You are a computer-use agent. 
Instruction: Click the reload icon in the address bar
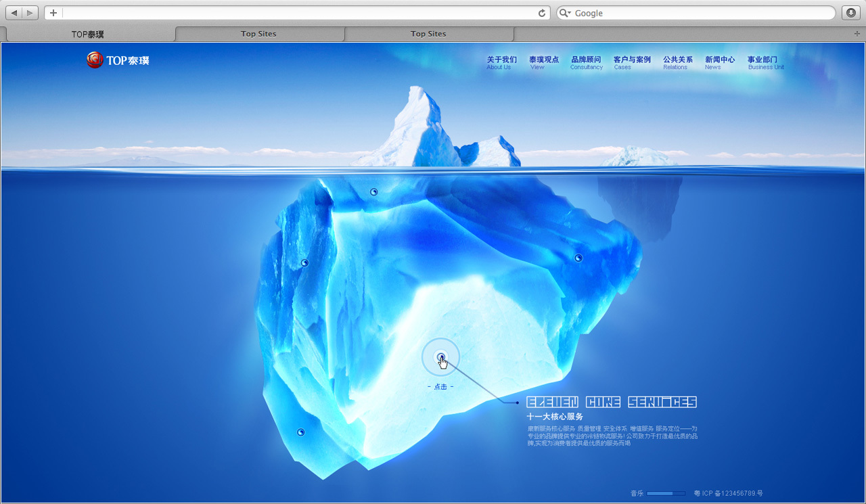coord(541,12)
